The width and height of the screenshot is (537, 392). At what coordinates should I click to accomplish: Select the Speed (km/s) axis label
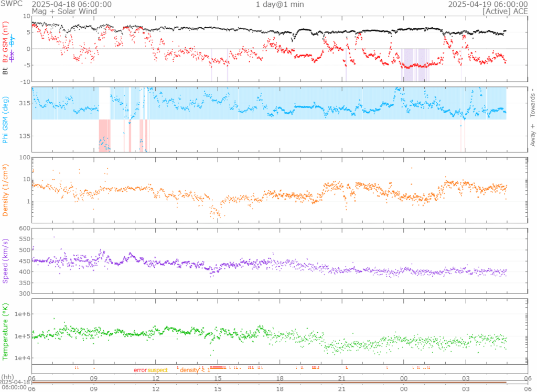pyautogui.click(x=5, y=261)
